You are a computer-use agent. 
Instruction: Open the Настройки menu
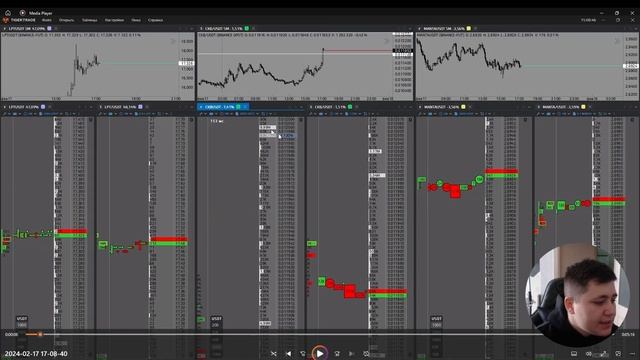114,20
